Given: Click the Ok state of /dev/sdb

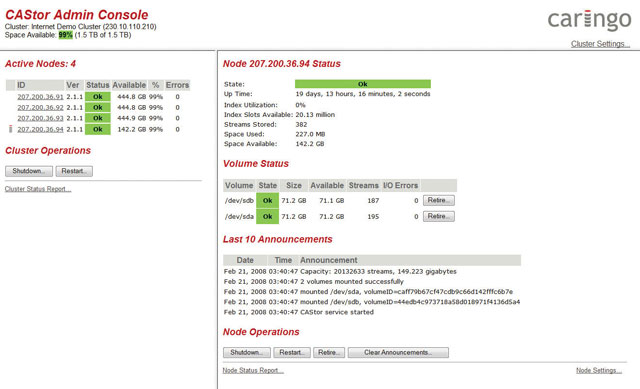Looking at the screenshot, I should 267,200.
